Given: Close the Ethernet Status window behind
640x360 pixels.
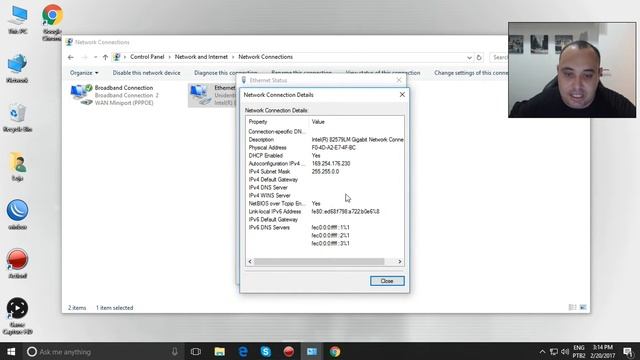Looking at the screenshot, I should click(x=399, y=80).
